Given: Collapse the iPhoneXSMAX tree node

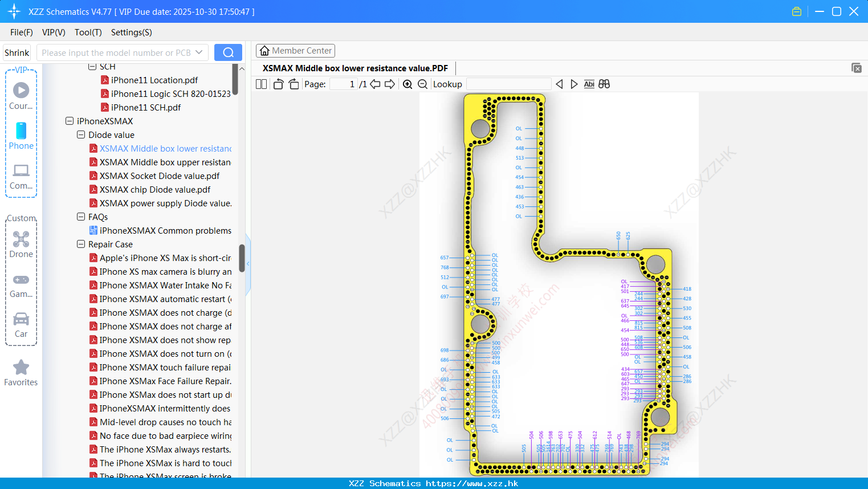Looking at the screenshot, I should click(70, 121).
